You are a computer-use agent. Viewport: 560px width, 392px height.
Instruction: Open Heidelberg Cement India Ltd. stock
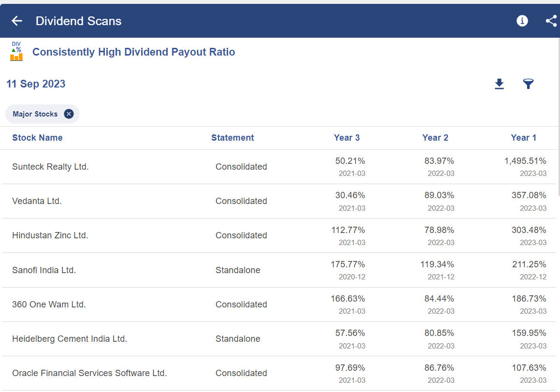click(x=70, y=339)
